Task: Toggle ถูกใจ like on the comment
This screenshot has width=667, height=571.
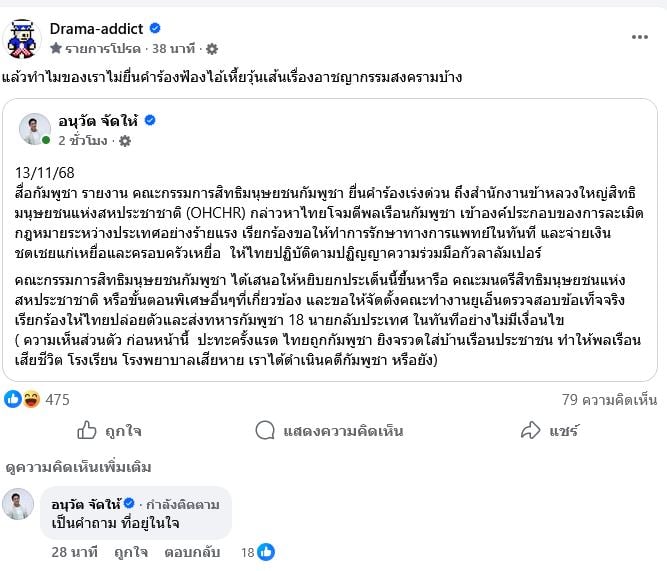Action: 129,551
